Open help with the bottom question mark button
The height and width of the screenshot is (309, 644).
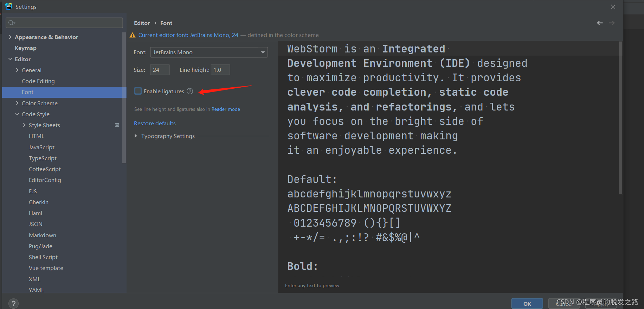(13, 303)
